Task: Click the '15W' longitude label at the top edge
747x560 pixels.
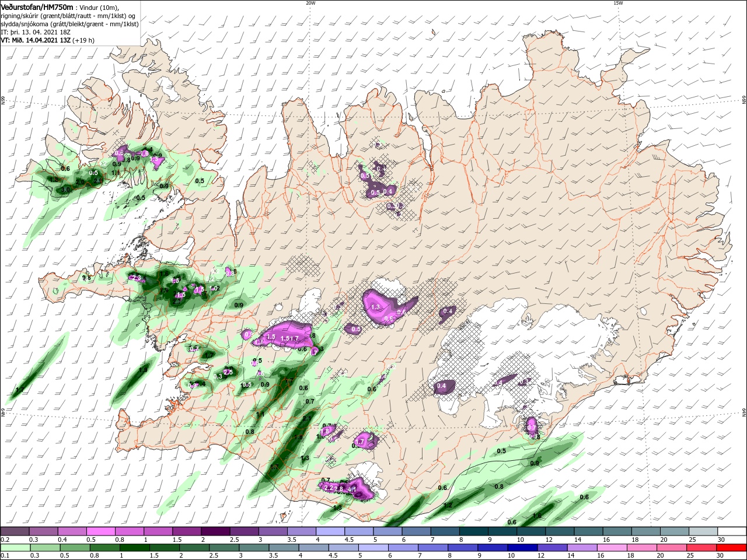Action: click(x=618, y=3)
